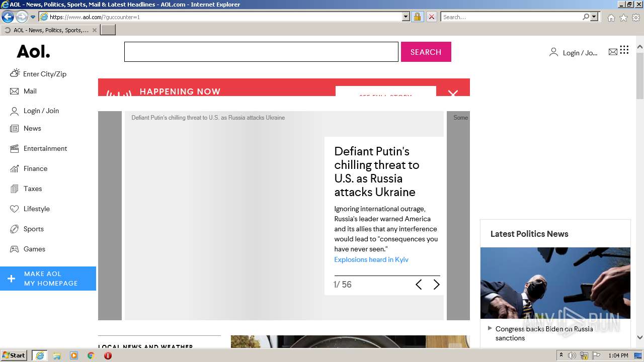Click the weather icon beside Enter City/Zip
The image size is (644, 362).
tap(15, 73)
